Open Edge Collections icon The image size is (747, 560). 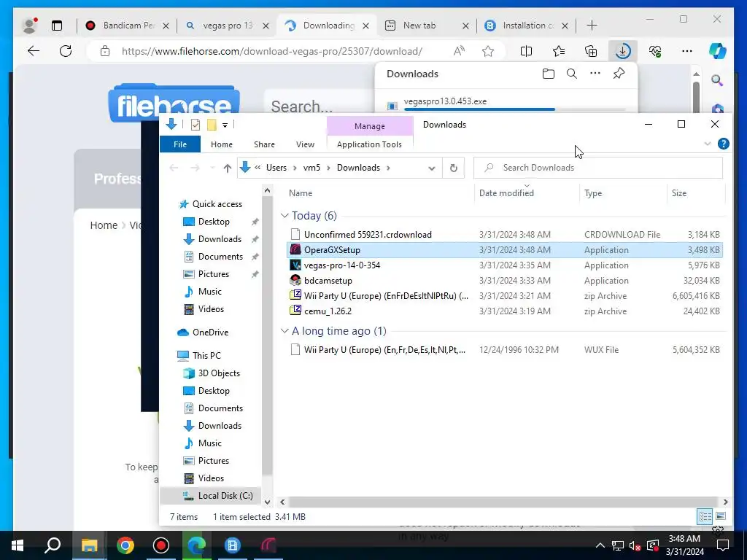[591, 51]
